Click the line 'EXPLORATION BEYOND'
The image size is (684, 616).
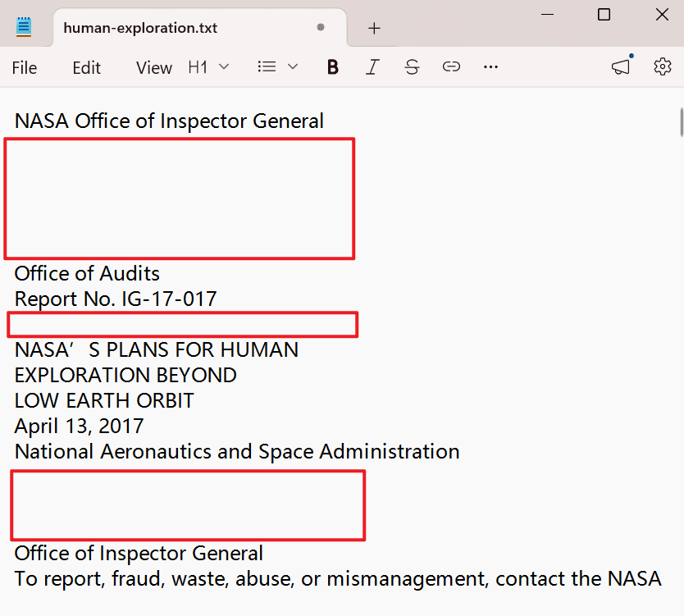point(125,375)
